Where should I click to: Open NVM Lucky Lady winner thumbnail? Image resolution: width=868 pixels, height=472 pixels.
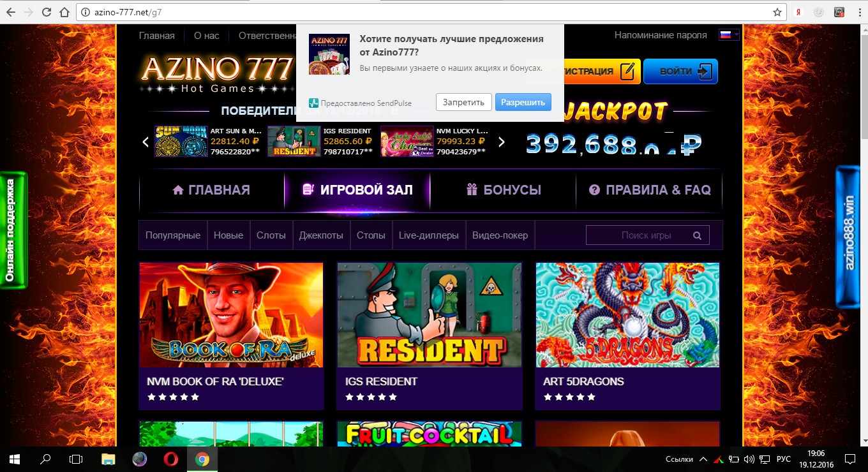[x=407, y=142]
